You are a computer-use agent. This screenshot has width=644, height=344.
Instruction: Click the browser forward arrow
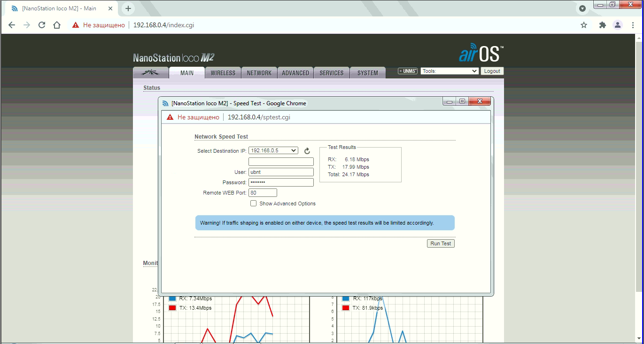coord(27,25)
